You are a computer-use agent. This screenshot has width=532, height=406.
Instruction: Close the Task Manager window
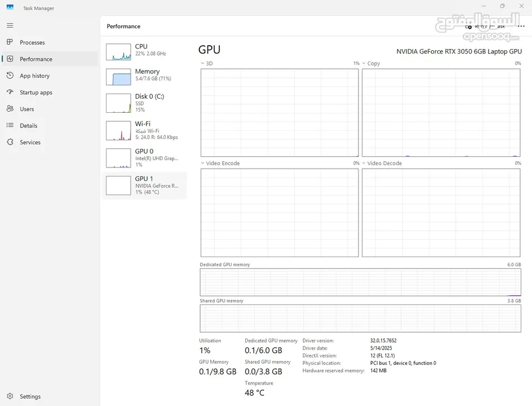(521, 6)
